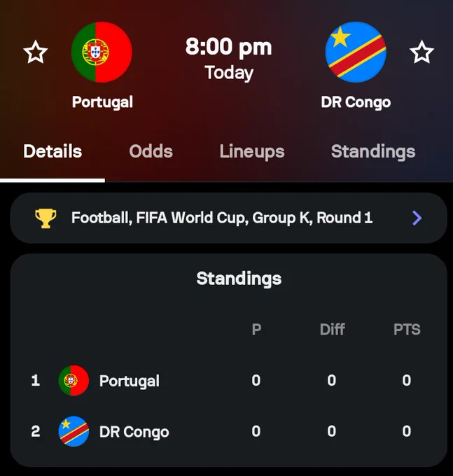Click the Standings card heading
453x476 pixels.
pos(239,279)
